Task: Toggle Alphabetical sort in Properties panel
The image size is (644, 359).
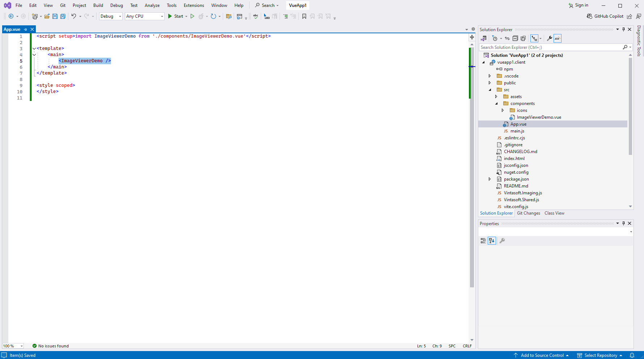Action: coord(492,241)
